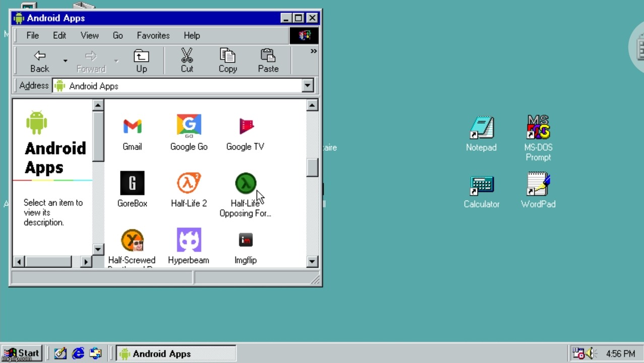
Task: Click the 4:56 PM taskbar clock
Action: coord(621,353)
